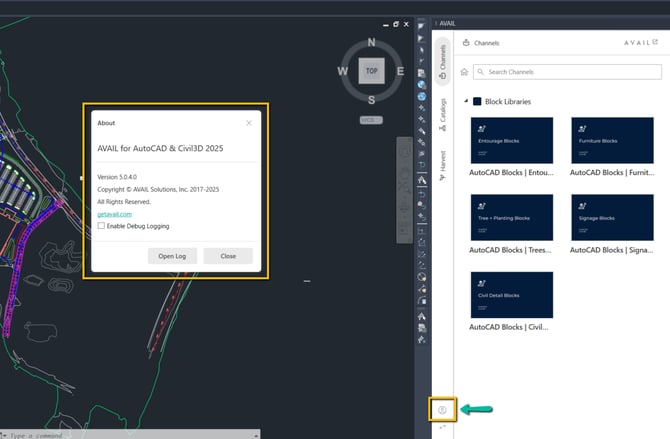The height and width of the screenshot is (439, 670).
Task: Click the home icon beside Search Channels
Action: (463, 72)
